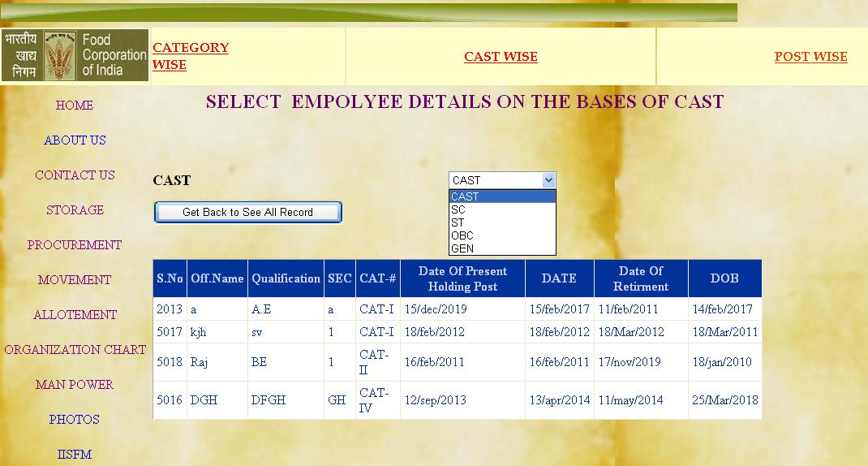
Task: Open CONTACT US page
Action: [x=75, y=175]
